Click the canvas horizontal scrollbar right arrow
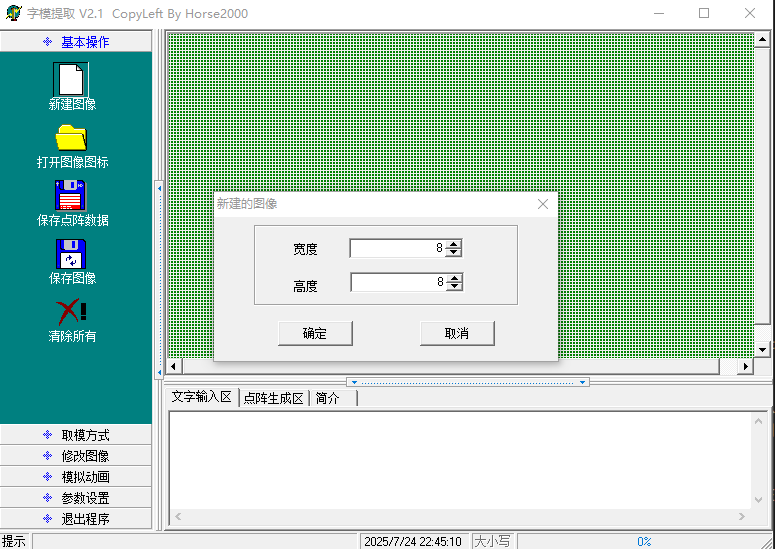 [x=744, y=367]
